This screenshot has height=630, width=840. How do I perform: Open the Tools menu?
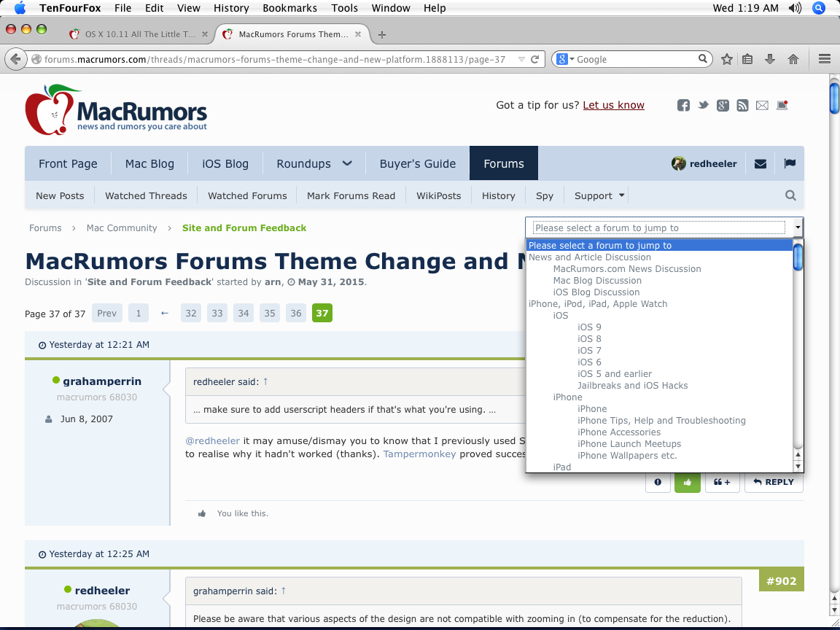tap(344, 8)
